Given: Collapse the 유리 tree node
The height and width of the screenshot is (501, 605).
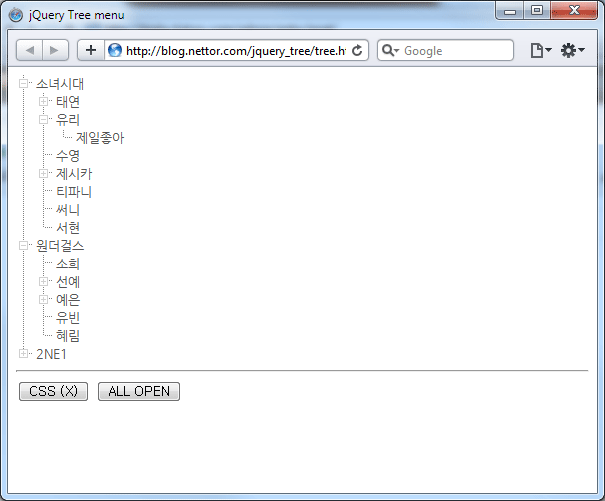Looking at the screenshot, I should coord(44,120).
